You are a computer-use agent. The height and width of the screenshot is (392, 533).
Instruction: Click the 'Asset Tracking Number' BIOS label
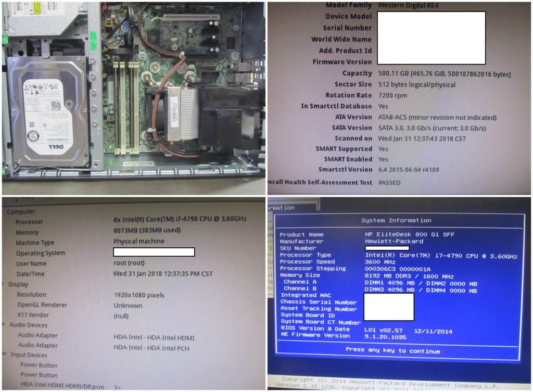pyautogui.click(x=319, y=308)
